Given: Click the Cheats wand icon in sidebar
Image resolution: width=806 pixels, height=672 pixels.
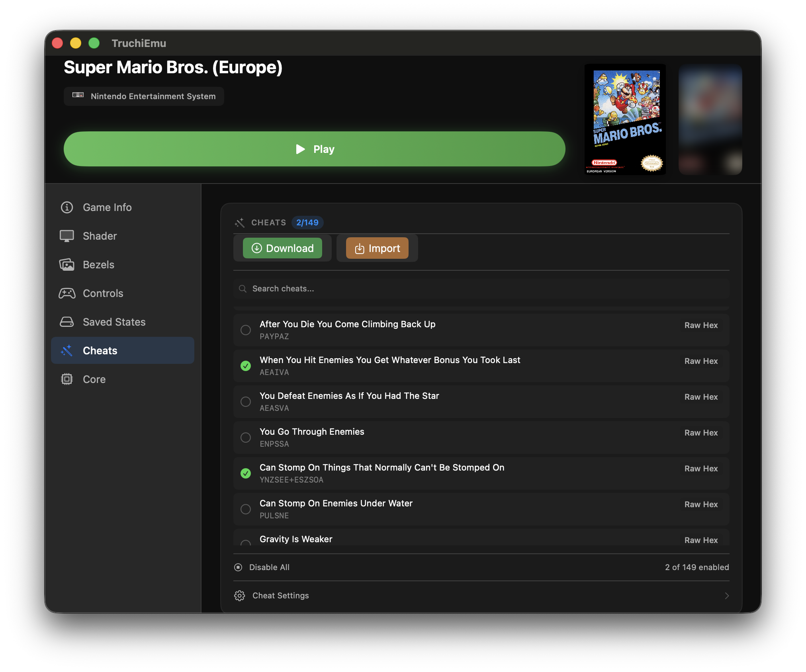Looking at the screenshot, I should tap(67, 351).
